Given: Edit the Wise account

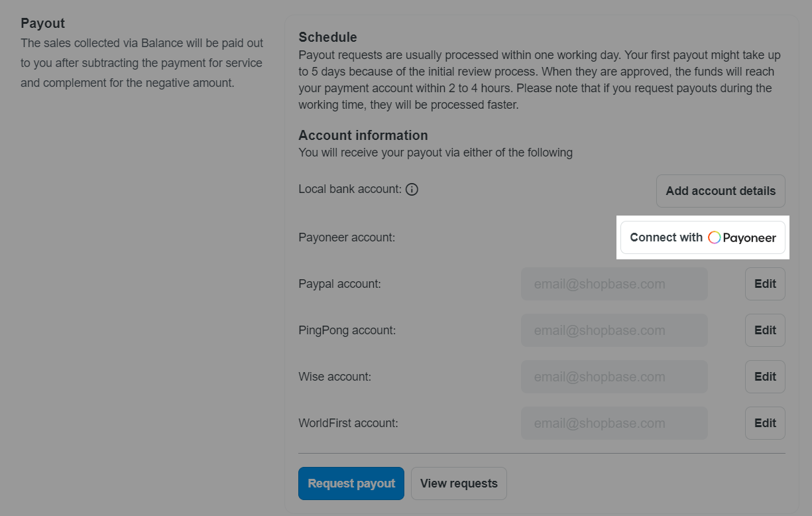Looking at the screenshot, I should tap(765, 377).
